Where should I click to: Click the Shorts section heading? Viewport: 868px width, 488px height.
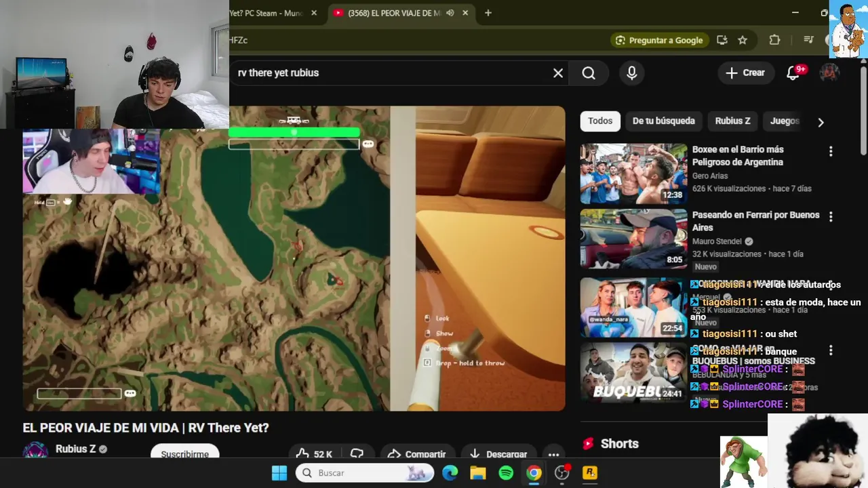pos(620,443)
